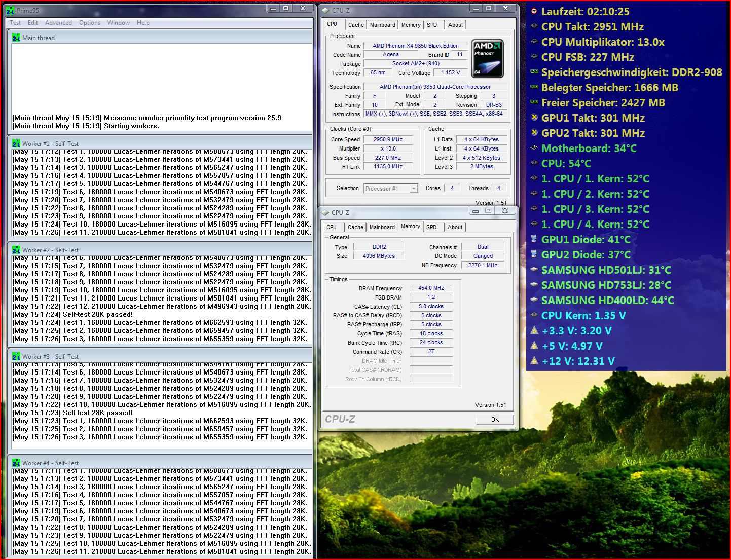Click the CPU Takt icon in sensor panel
Image resolution: width=731 pixels, height=560 pixels.
[534, 26]
